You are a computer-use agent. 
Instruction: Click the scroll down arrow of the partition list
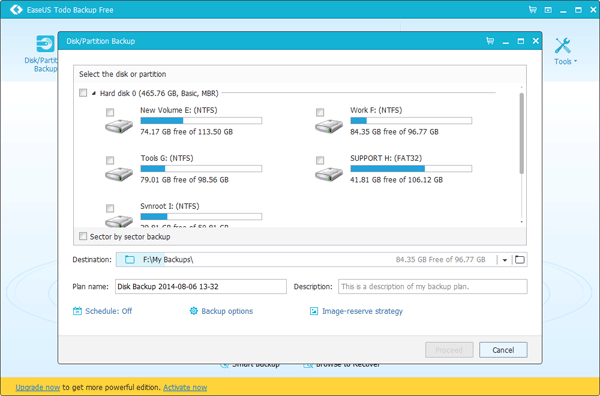[521, 222]
